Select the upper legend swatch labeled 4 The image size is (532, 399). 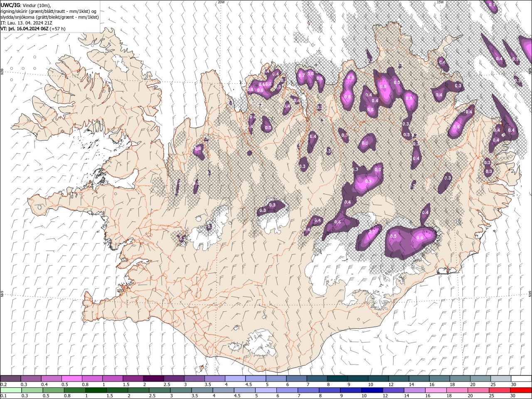(x=235, y=379)
